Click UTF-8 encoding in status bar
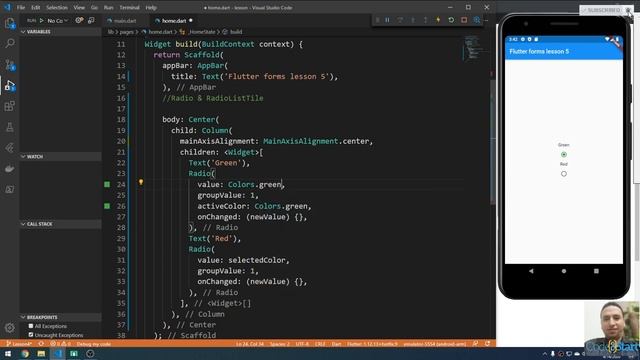 click(302, 344)
